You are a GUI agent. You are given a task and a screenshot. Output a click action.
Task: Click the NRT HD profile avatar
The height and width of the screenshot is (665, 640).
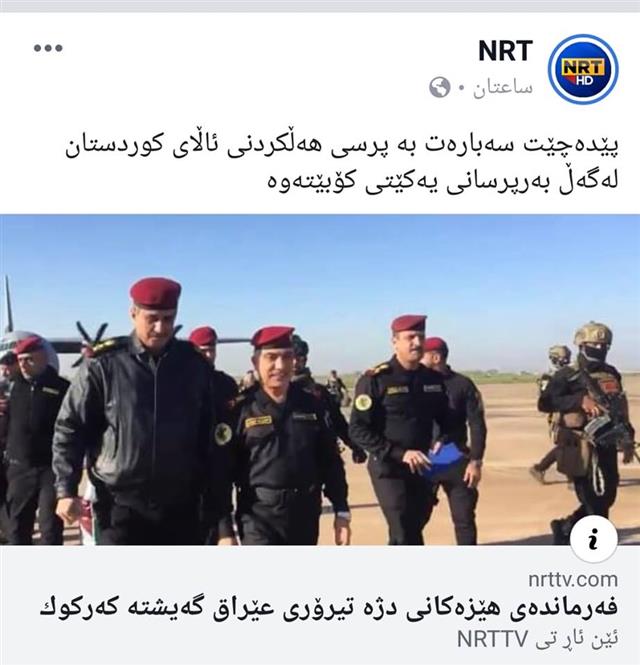(583, 69)
